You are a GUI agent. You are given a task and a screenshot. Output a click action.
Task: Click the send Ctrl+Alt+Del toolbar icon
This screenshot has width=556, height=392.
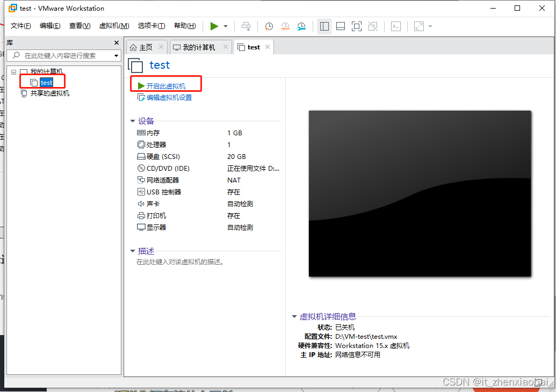[246, 26]
